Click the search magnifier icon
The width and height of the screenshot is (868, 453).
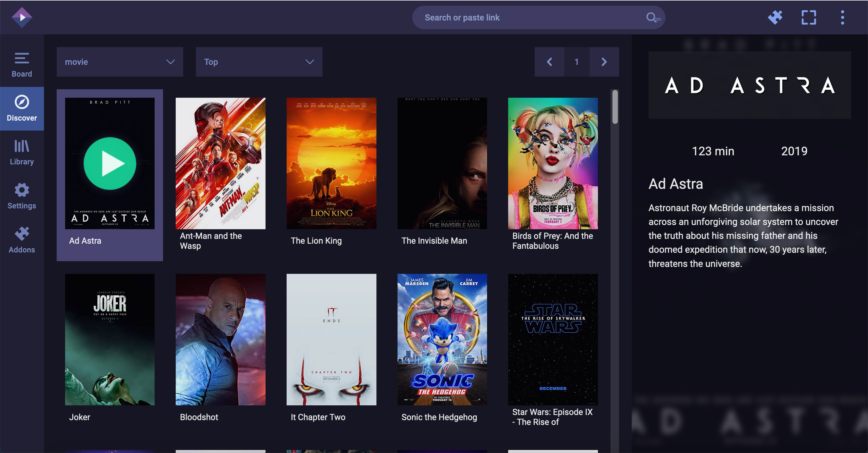tap(652, 17)
